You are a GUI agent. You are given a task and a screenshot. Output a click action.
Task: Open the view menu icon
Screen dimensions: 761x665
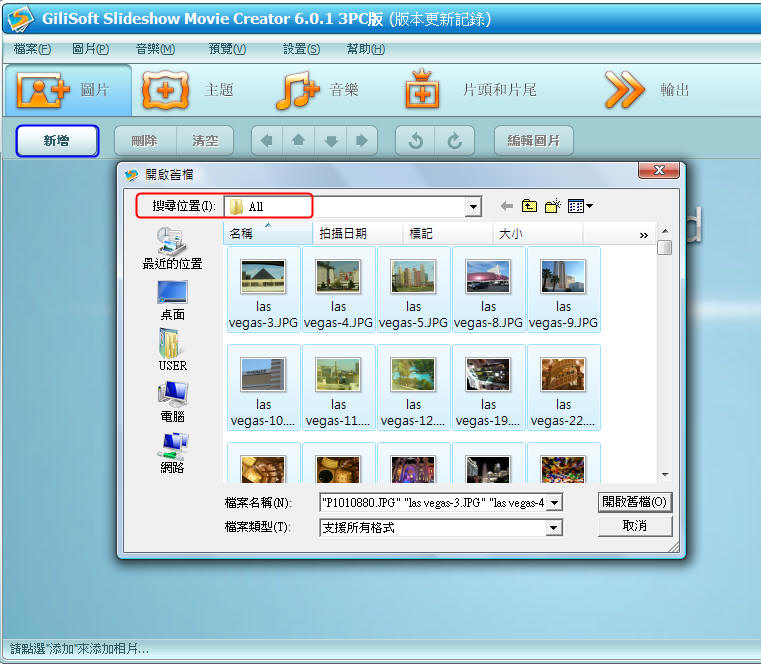pos(580,206)
